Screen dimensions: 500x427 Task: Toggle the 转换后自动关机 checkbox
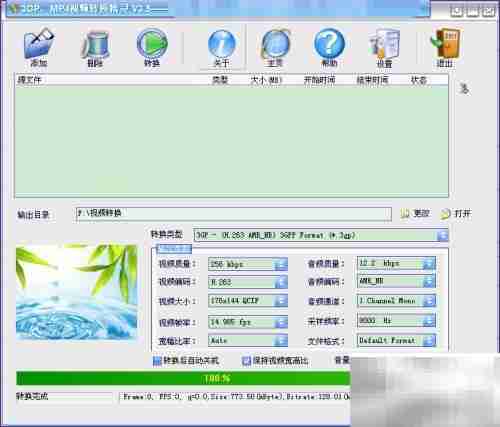point(157,361)
